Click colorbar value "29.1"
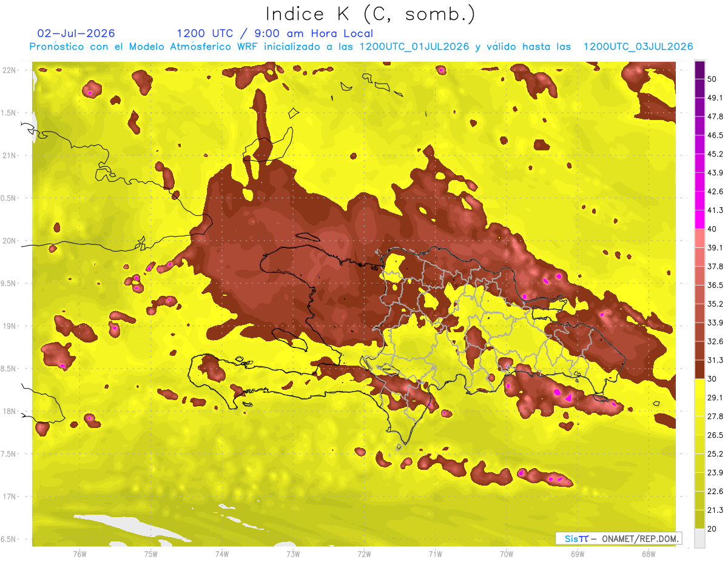The width and height of the screenshot is (728, 562). coord(715,397)
